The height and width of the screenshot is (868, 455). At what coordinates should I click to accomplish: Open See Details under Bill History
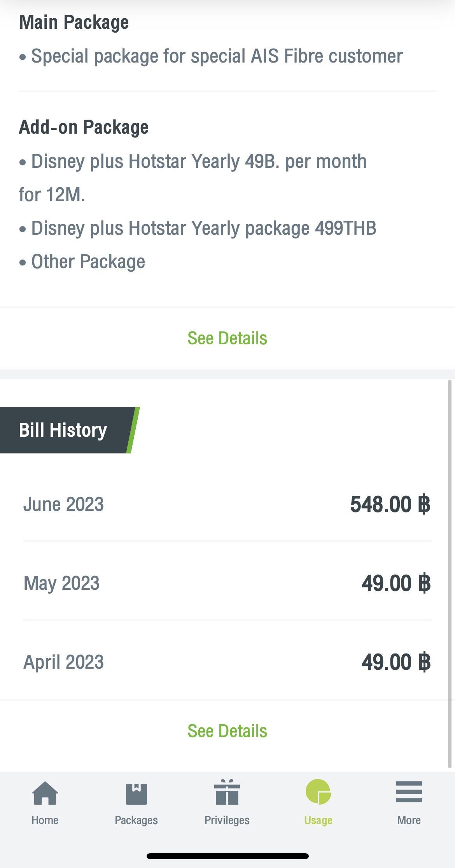point(227,731)
